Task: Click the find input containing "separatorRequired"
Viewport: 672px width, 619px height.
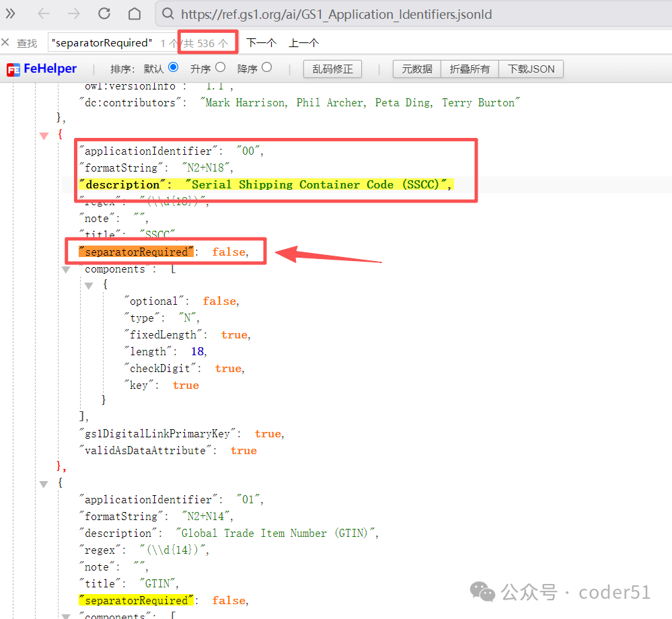Action: tap(102, 43)
